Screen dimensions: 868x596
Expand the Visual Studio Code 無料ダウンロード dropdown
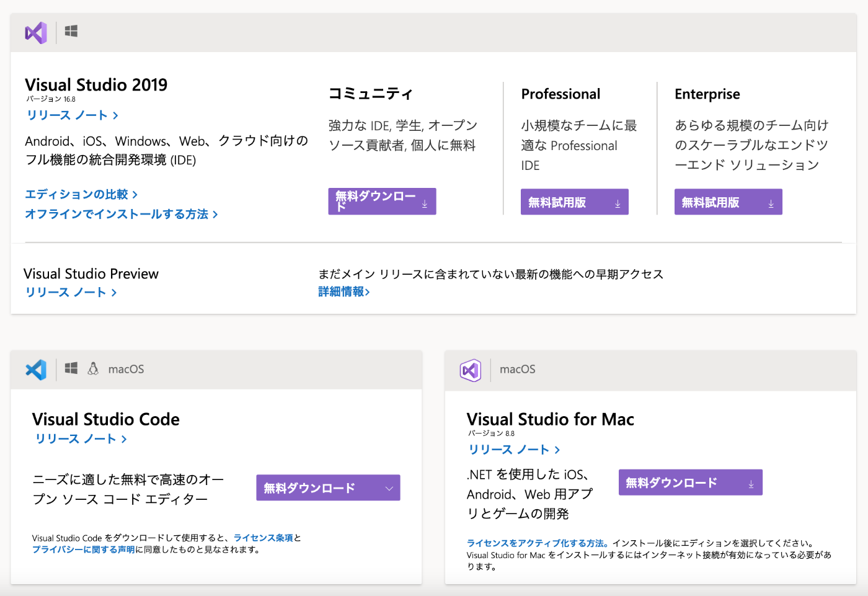pyautogui.click(x=389, y=488)
